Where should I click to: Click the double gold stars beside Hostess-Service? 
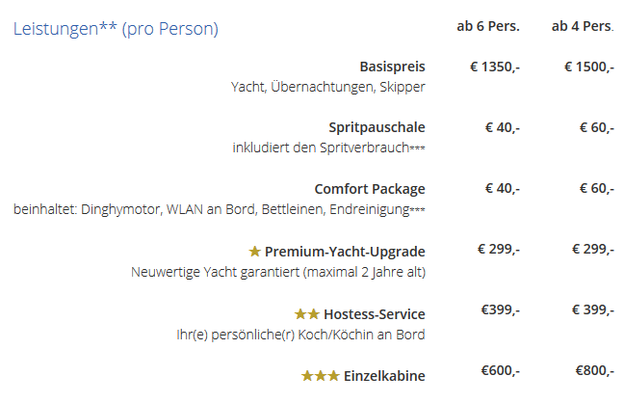point(307,314)
